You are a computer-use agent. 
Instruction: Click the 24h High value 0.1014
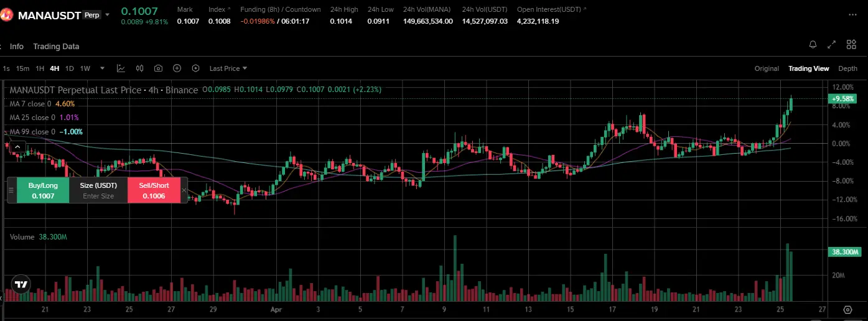[x=342, y=21]
